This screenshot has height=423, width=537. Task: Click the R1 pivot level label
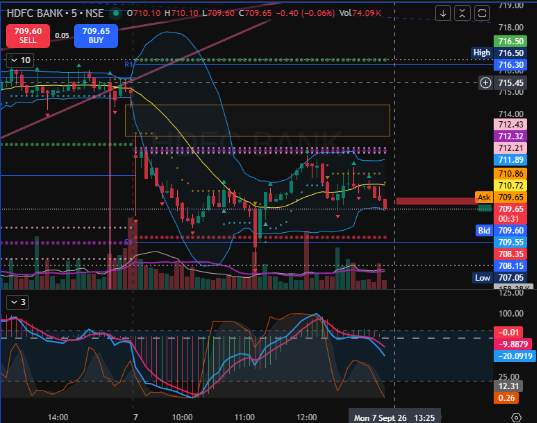coord(128,64)
